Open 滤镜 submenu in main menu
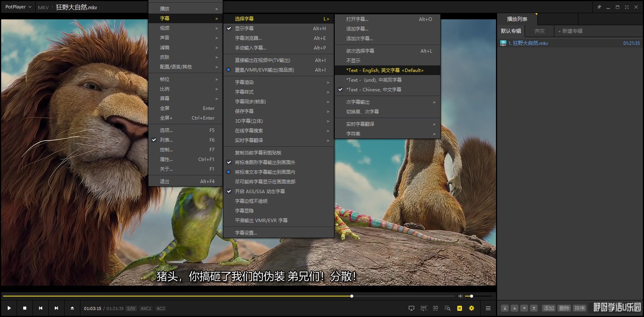 pyautogui.click(x=186, y=47)
